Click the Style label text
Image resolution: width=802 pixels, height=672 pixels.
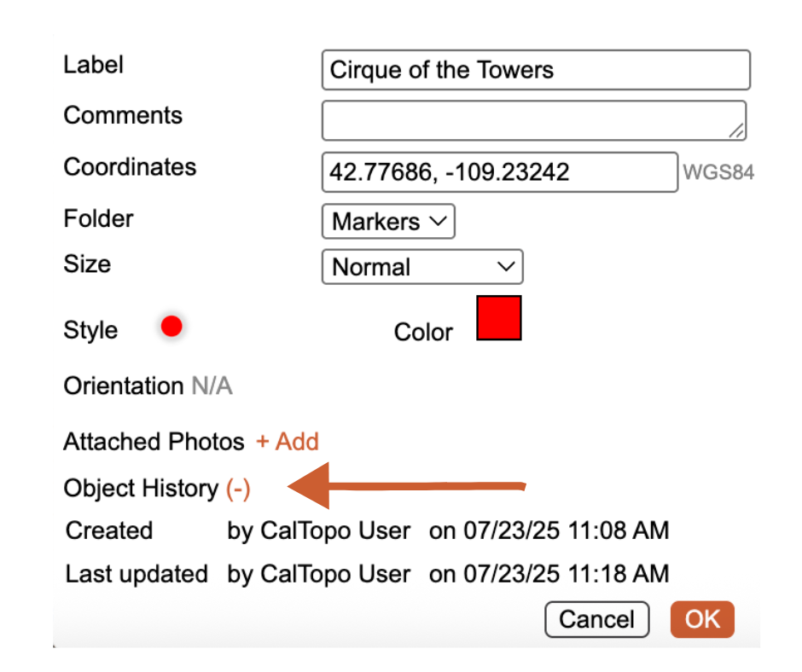[90, 331]
